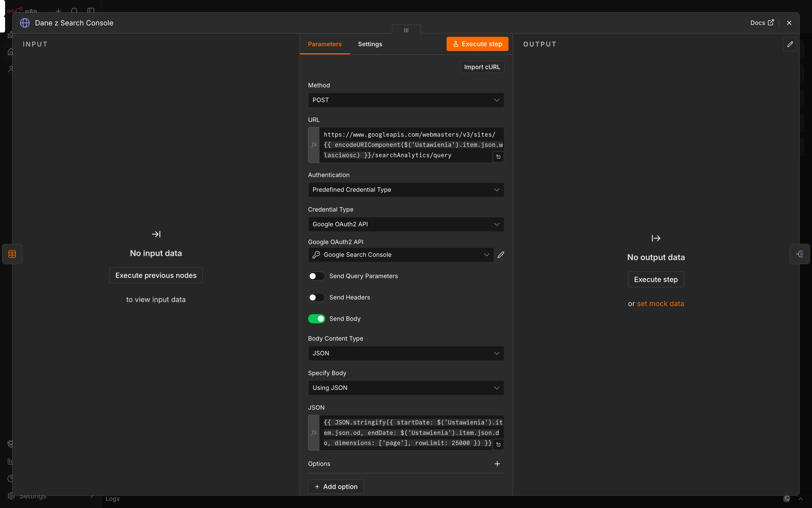812x508 pixels.
Task: Open the Google Search Console credential dropdown
Action: tap(401, 255)
